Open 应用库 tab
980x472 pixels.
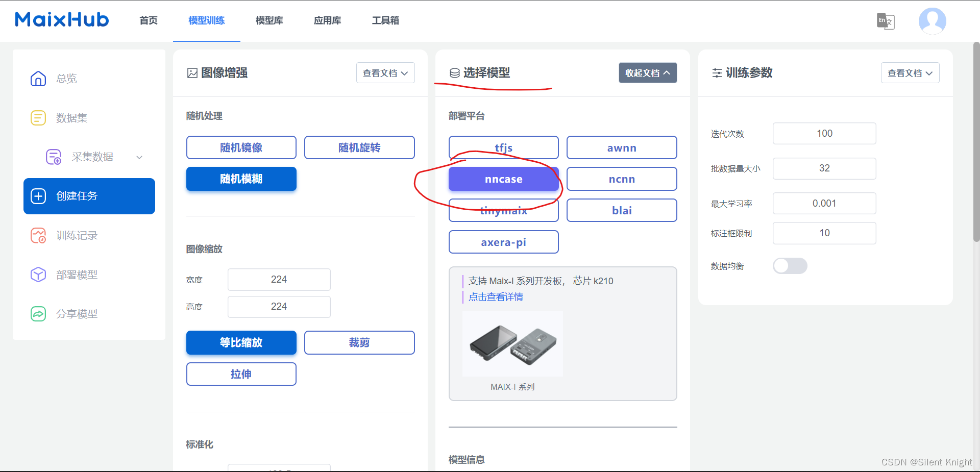point(328,20)
